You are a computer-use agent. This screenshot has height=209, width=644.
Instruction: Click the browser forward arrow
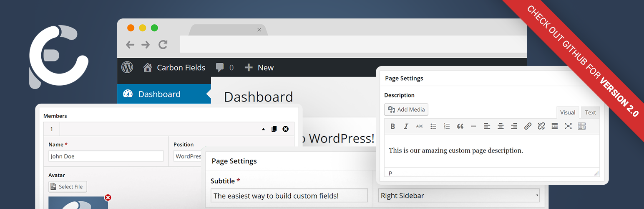(145, 45)
